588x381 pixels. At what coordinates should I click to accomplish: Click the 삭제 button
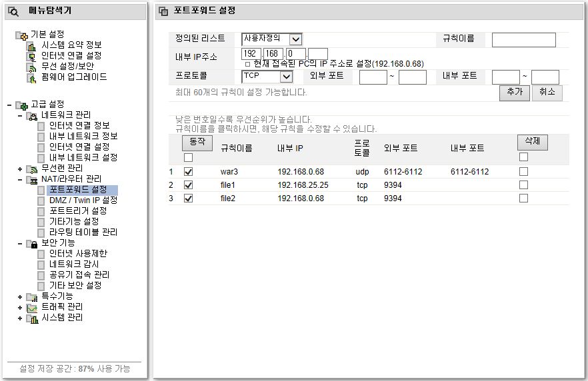(533, 142)
